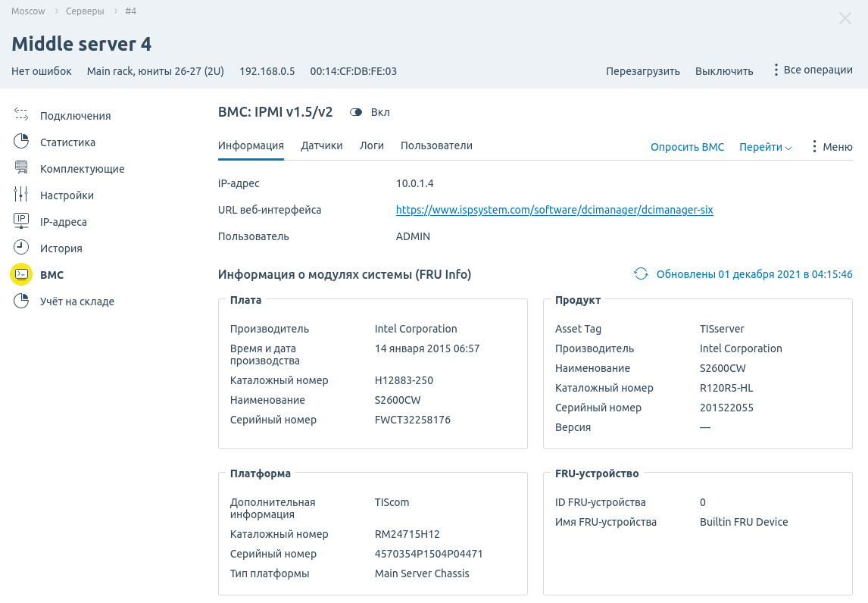Image resolution: width=868 pixels, height=603 pixels.
Task: Click the date 14 января 2015 06:57
Action: pos(426,348)
